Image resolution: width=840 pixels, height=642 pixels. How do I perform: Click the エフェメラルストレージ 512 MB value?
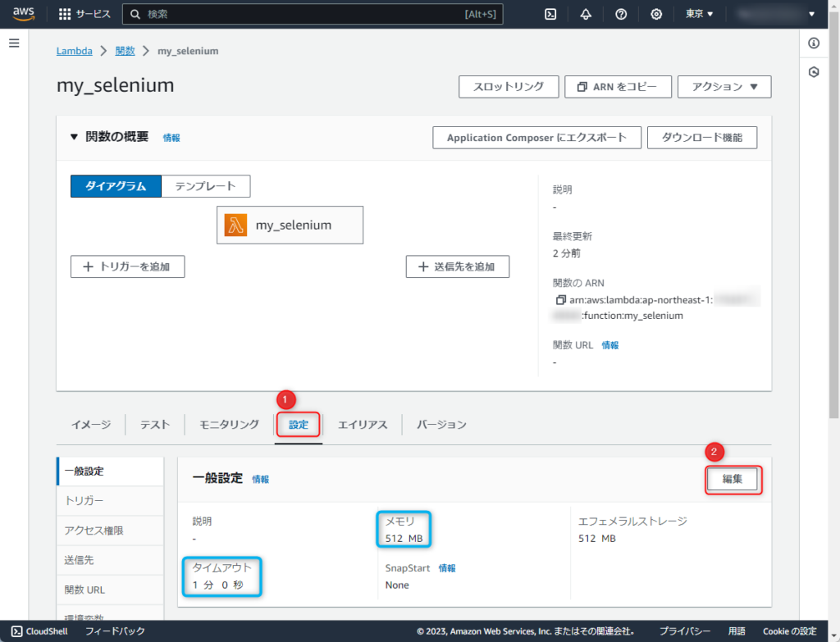[597, 539]
